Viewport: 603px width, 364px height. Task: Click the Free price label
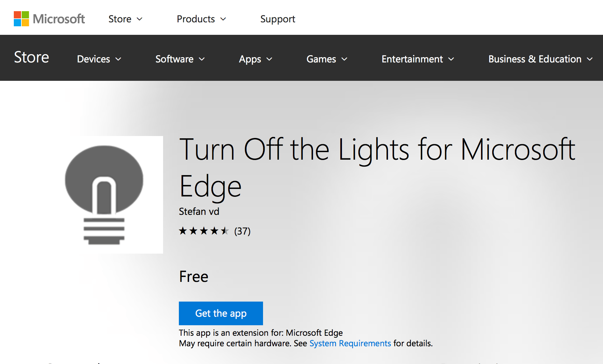[x=194, y=277]
